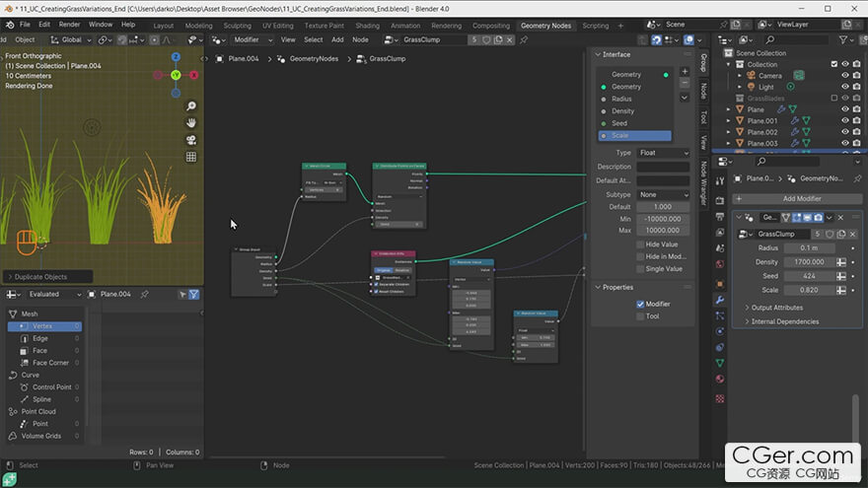Click the red X axis gizmo ball
This screenshot has width=868, height=488.
point(193,75)
